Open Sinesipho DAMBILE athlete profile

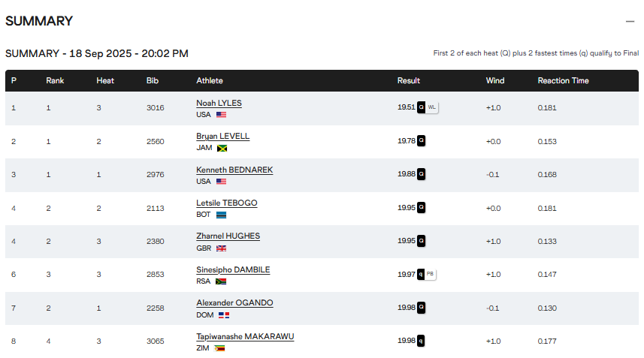pos(233,269)
